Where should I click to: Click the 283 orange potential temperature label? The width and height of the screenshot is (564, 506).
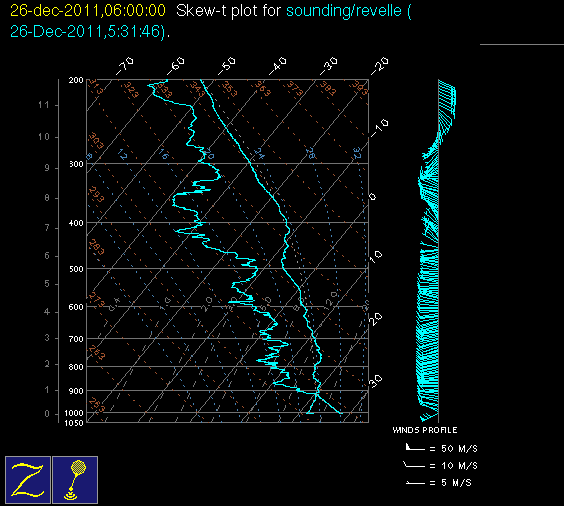click(96, 247)
